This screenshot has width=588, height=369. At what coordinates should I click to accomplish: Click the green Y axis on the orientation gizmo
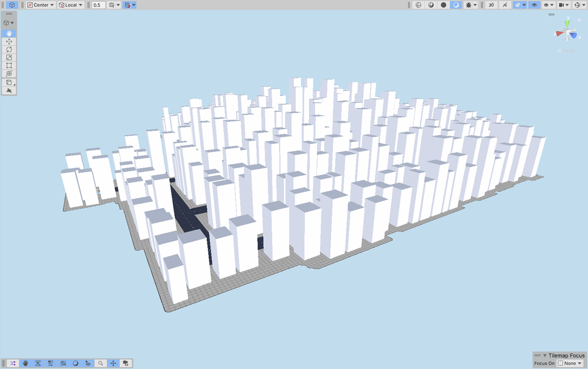click(567, 24)
